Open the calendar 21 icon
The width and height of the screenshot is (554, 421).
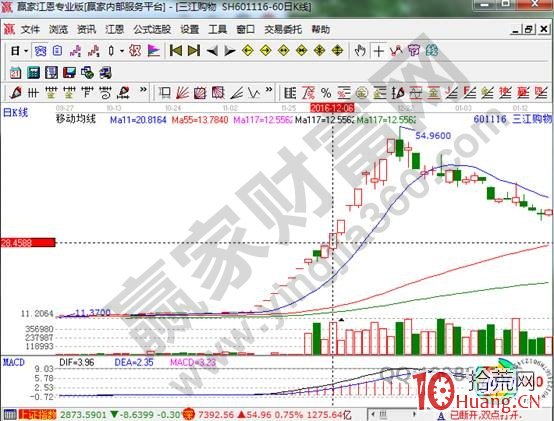tap(15, 73)
